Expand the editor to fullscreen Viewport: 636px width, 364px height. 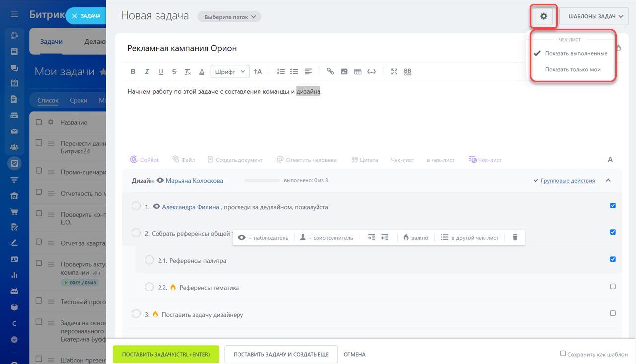[x=394, y=72]
